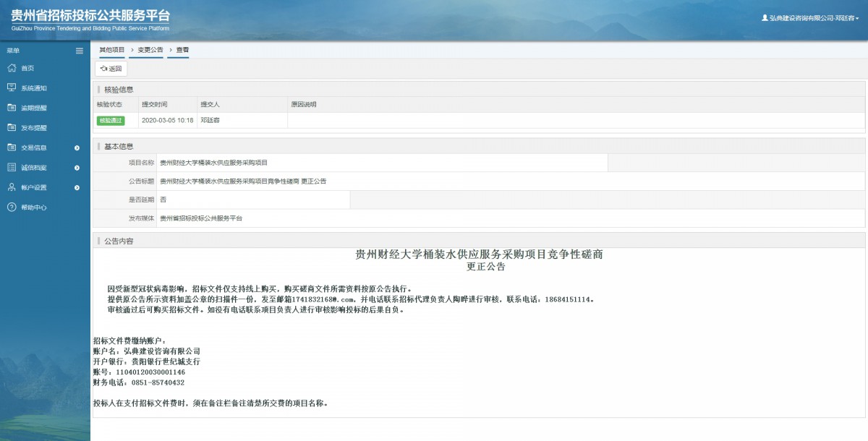Viewport: 868px width, 441px height.
Task: Click the 逾期提醒 folder icon
Action: (x=11, y=108)
